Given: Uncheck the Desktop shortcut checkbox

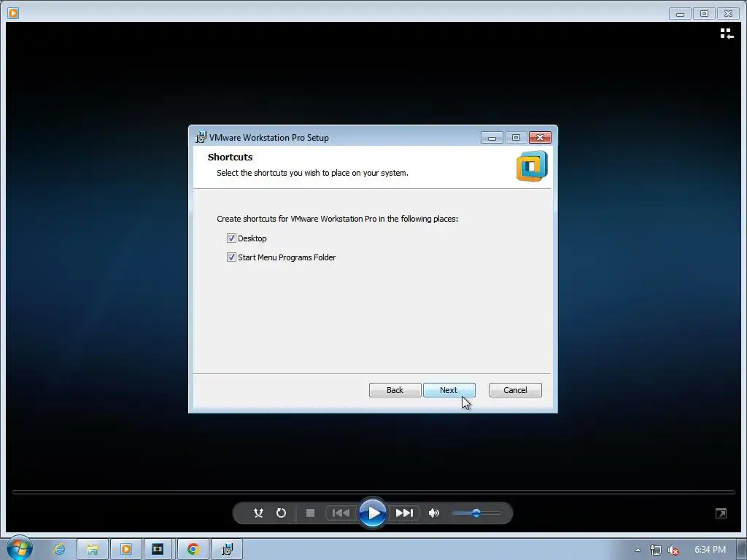Looking at the screenshot, I should (231, 238).
